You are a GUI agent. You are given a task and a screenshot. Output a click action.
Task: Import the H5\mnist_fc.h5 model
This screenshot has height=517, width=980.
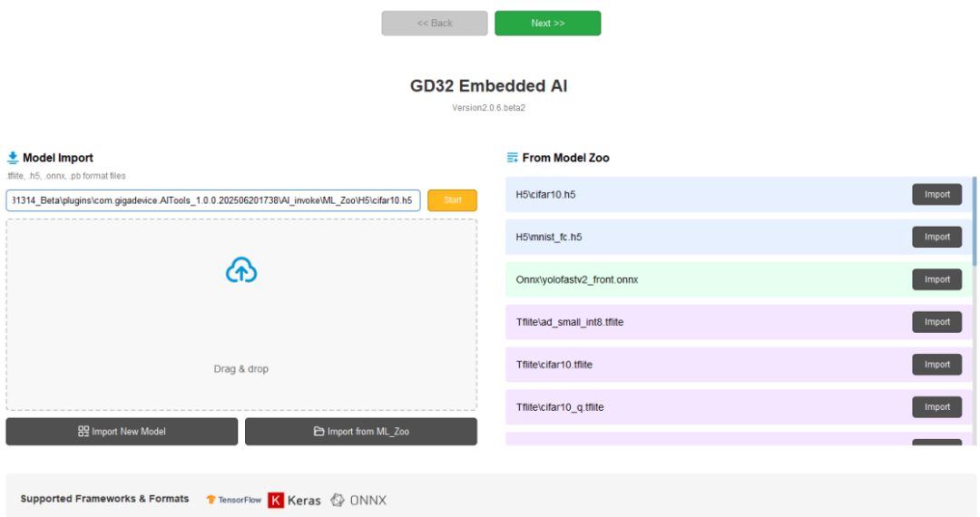pyautogui.click(x=936, y=237)
